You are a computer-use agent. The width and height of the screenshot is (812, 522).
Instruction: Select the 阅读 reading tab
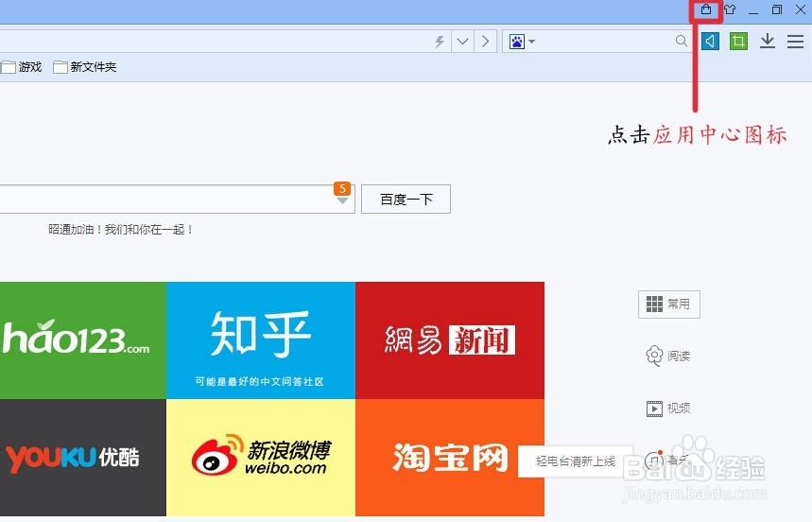(x=668, y=357)
